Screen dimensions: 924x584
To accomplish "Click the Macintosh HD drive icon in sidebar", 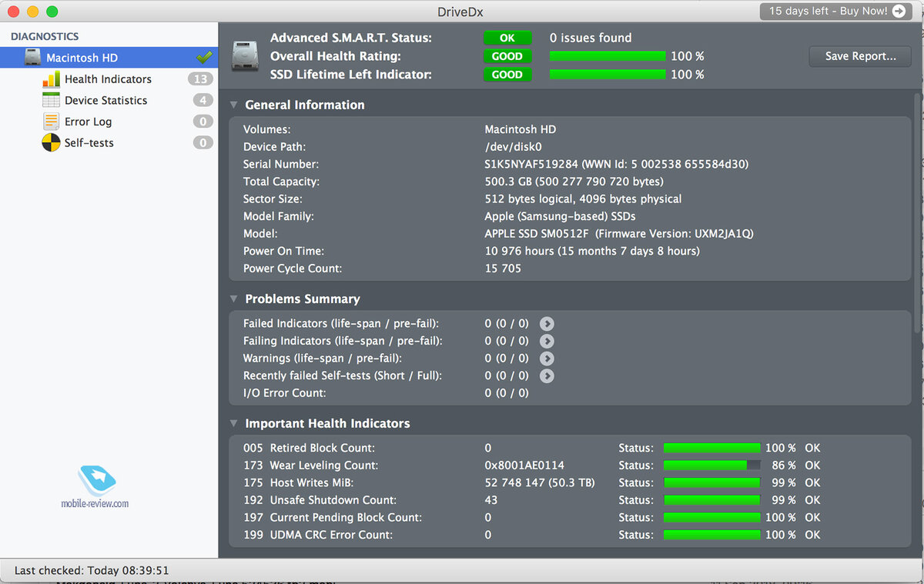I will (32, 58).
